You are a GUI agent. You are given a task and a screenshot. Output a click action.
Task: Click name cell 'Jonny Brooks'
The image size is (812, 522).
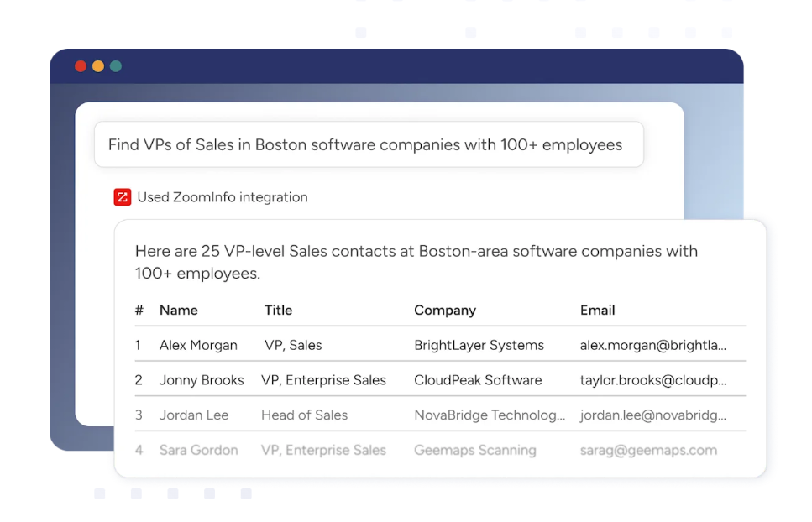(202, 380)
